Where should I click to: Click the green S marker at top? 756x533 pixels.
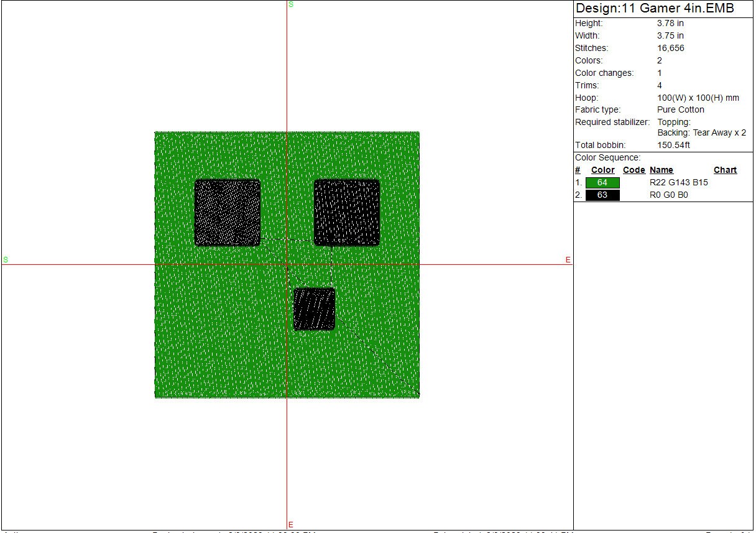point(291,4)
